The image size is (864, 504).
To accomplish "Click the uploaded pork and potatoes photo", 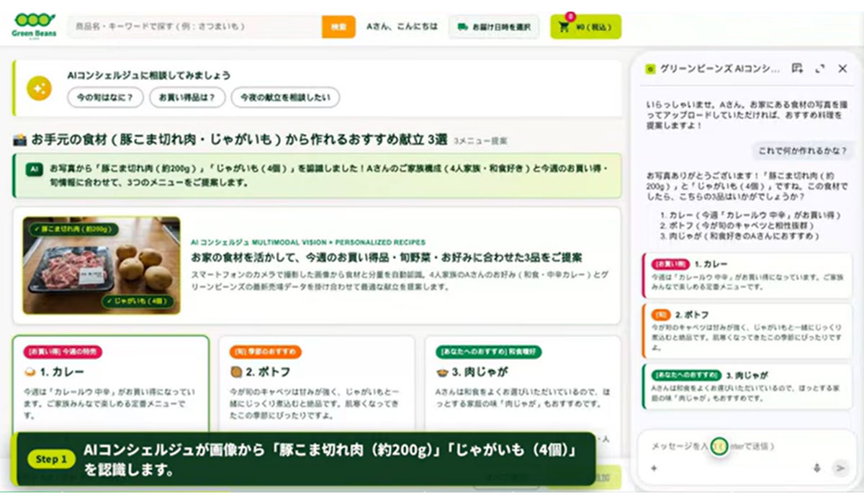I will pyautogui.click(x=102, y=266).
